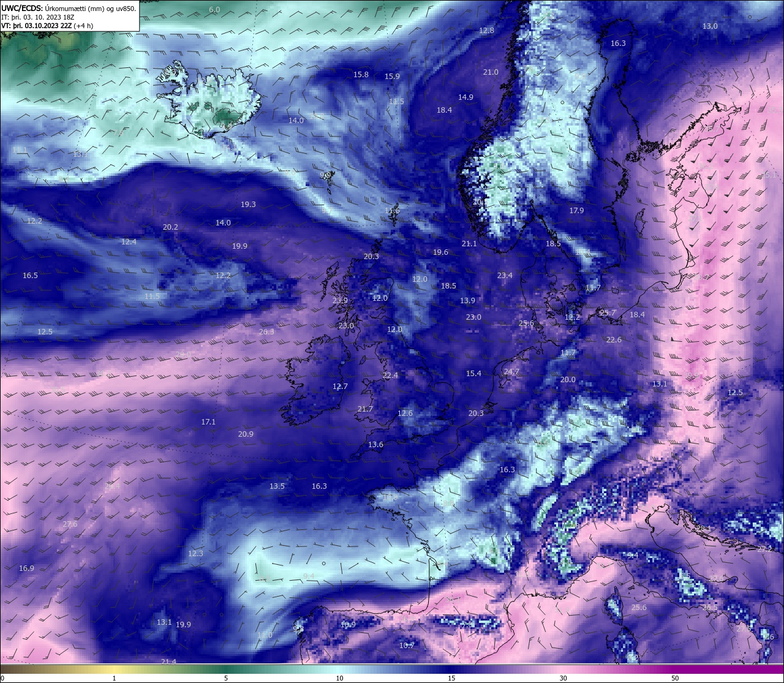Click the 16.9 value label

tap(26, 568)
